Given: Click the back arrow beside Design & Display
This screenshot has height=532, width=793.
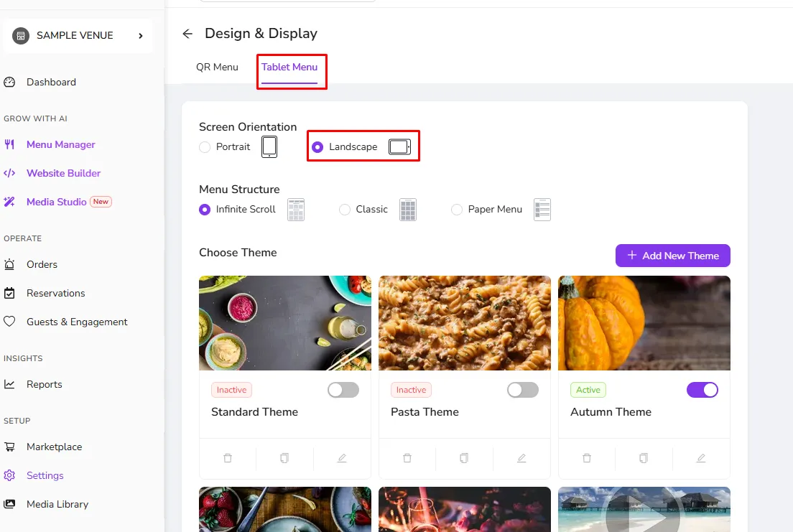Looking at the screenshot, I should click(x=187, y=34).
